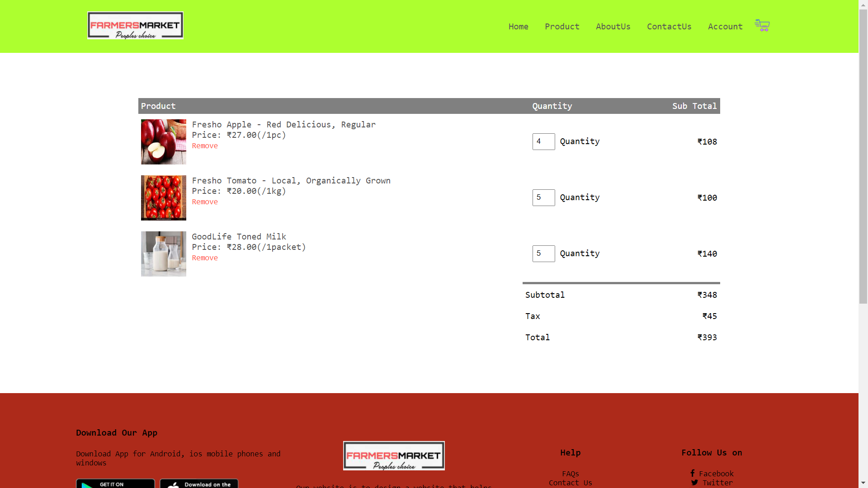Open the Product menu item

pos(562,26)
